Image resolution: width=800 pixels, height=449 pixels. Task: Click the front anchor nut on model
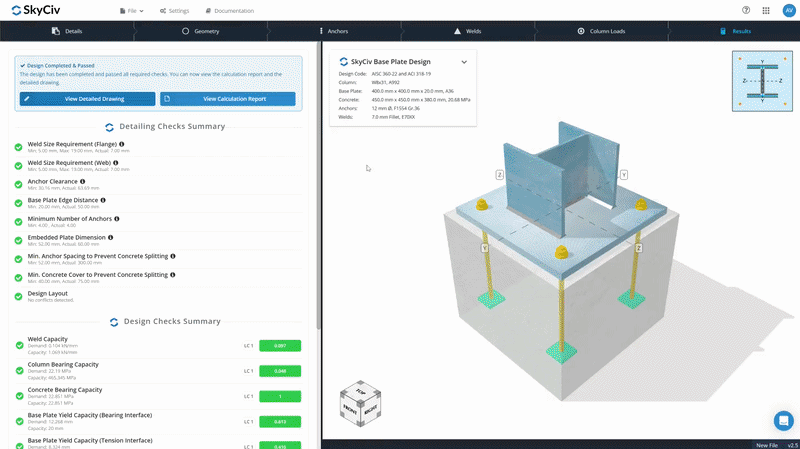tap(561, 252)
